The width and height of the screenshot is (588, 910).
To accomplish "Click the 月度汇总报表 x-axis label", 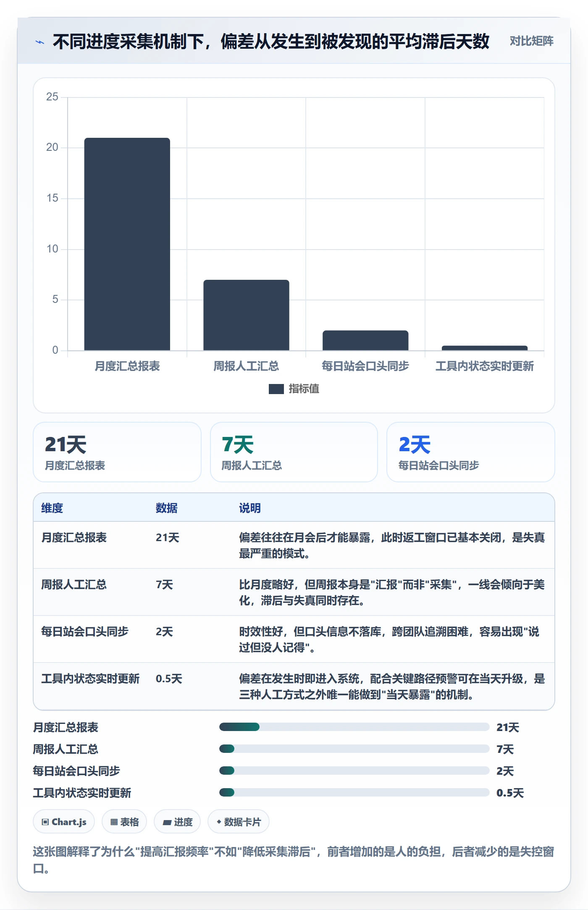I will click(x=127, y=366).
